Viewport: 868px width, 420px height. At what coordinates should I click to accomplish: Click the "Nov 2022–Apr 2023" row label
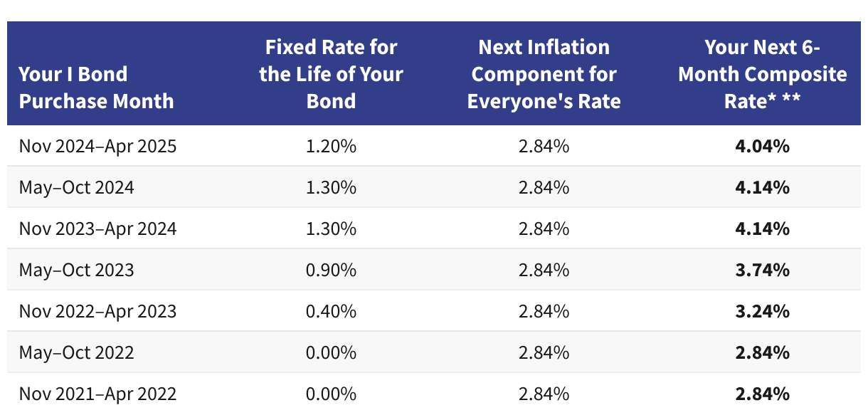pyautogui.click(x=97, y=312)
